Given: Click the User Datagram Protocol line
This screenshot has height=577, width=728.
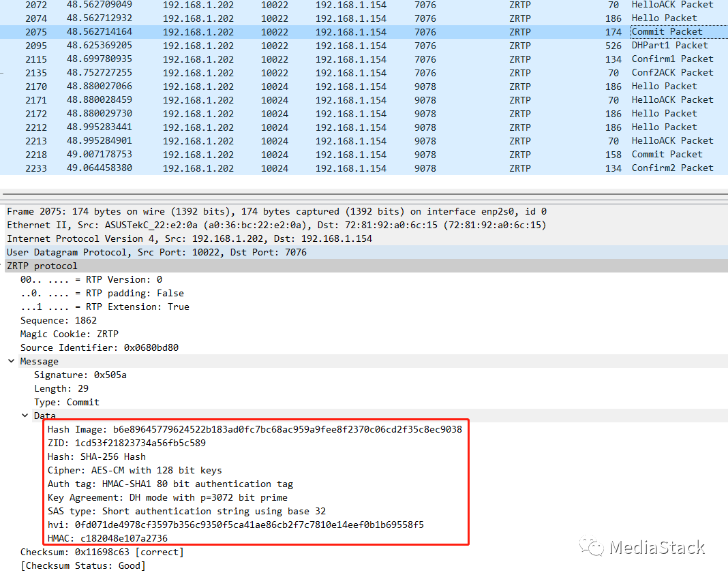Looking at the screenshot, I should [x=157, y=253].
